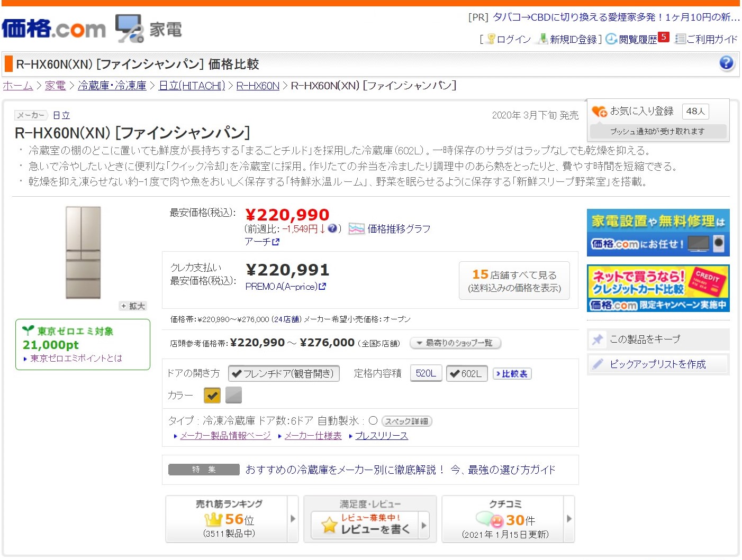Click 新規ID登録 link

(x=573, y=39)
